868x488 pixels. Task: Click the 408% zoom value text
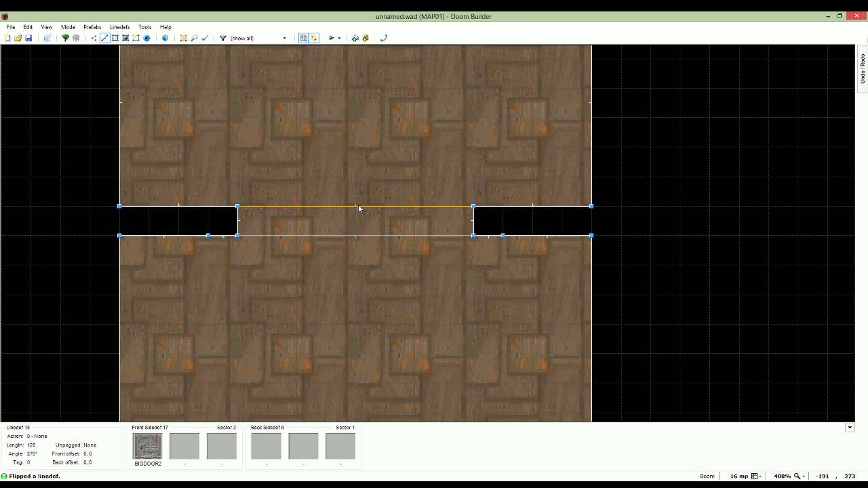point(782,476)
